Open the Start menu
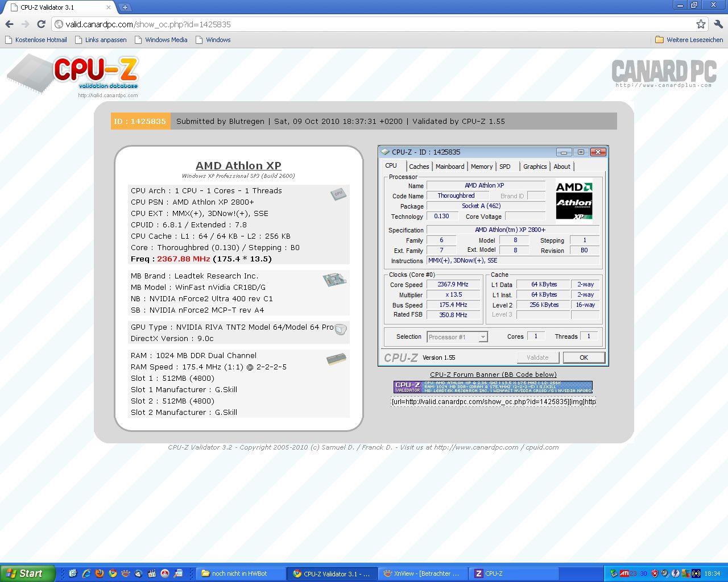Viewport: 728px width, 582px height. [28, 573]
